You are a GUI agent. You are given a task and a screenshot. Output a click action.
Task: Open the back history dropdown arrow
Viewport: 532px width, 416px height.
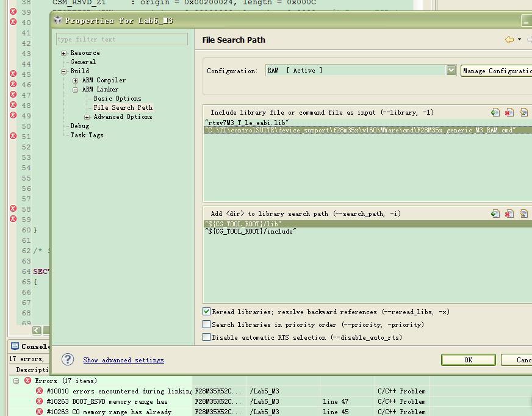pos(519,40)
